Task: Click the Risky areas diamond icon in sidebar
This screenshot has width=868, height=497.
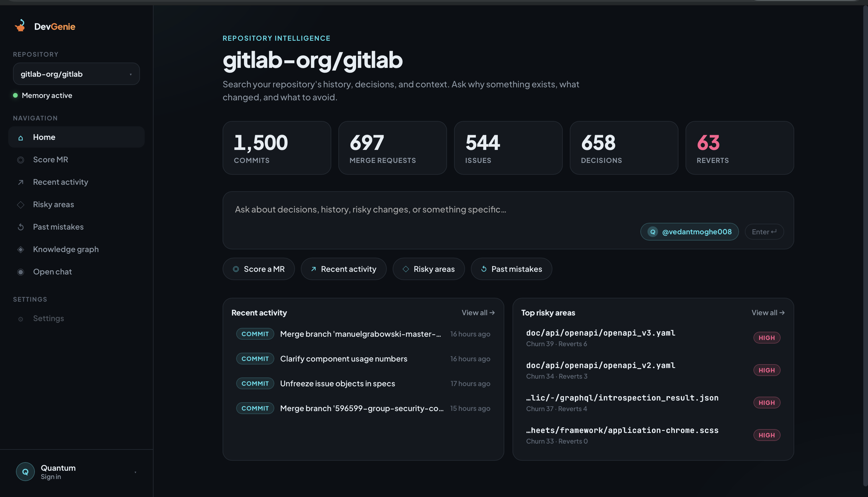Action: click(x=20, y=205)
